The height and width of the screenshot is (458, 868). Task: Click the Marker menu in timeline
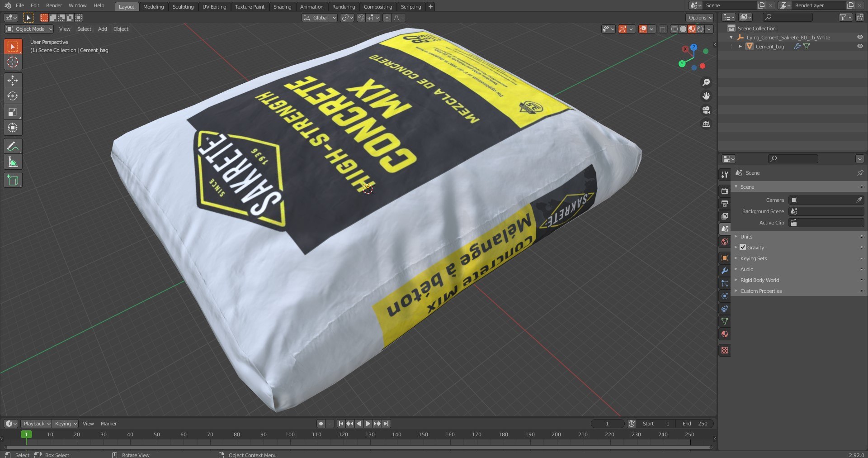(x=108, y=424)
